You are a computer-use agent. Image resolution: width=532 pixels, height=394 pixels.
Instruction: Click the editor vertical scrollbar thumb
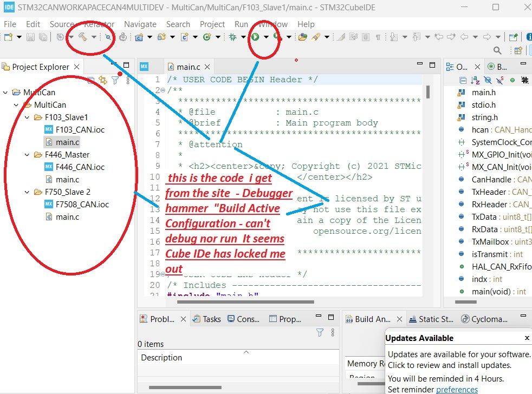tap(428, 92)
